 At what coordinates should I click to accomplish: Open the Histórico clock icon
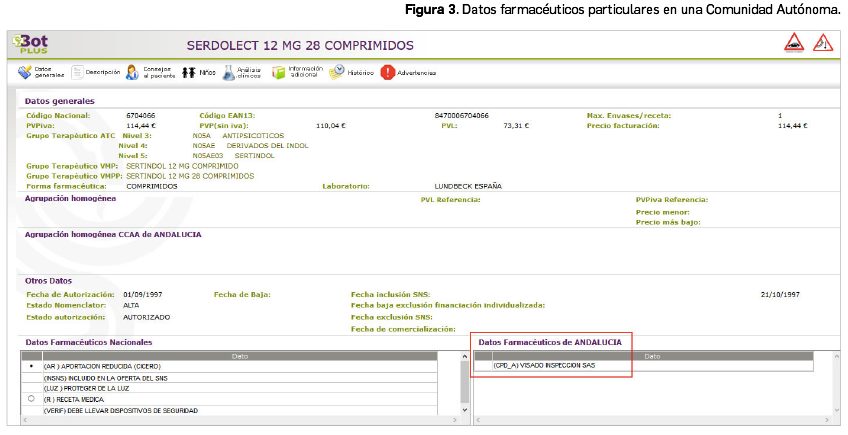[336, 72]
